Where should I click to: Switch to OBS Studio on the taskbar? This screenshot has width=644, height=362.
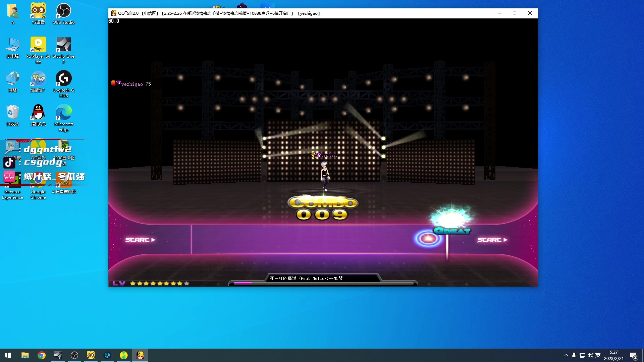click(74, 355)
